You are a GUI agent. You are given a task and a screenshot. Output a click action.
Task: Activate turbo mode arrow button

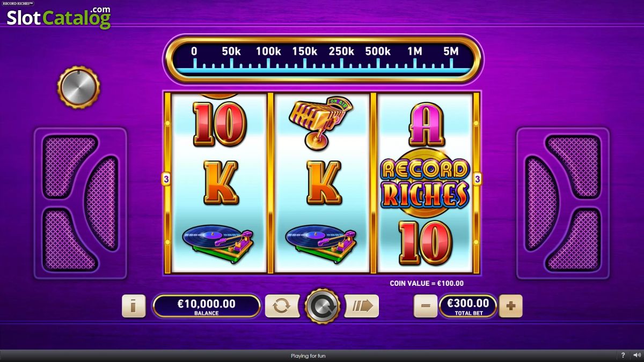362,306
